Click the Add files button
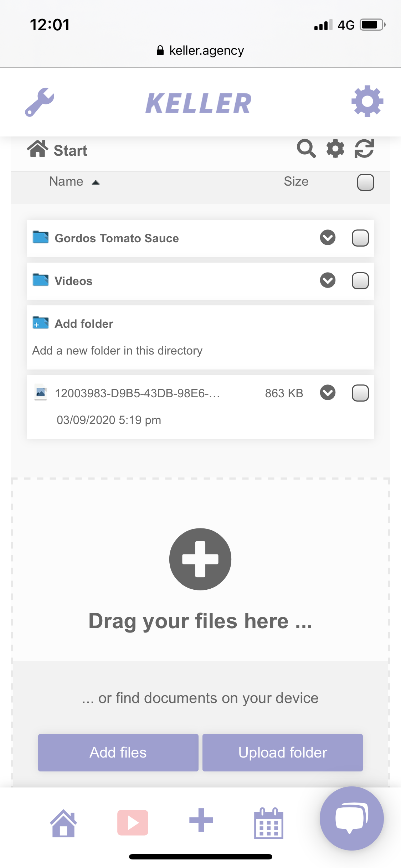This screenshot has width=401, height=868. (118, 753)
